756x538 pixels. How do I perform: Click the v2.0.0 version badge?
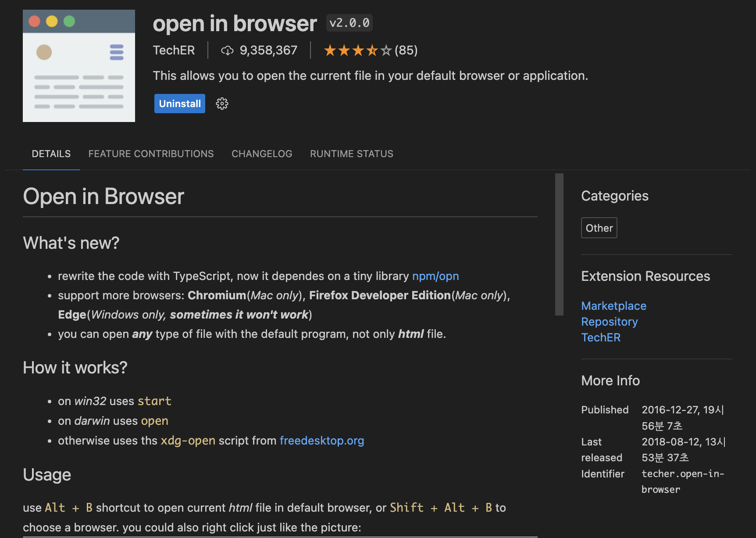(349, 23)
